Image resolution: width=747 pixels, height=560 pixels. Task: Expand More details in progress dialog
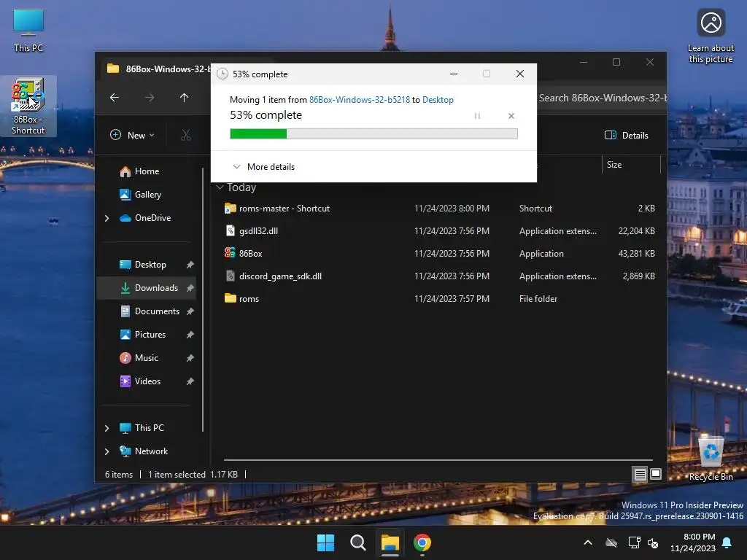(x=264, y=167)
